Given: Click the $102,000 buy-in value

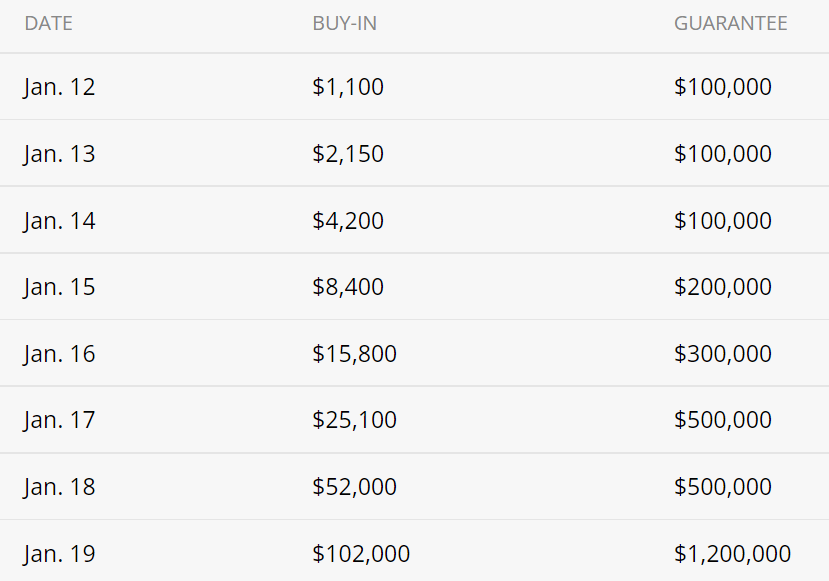Looking at the screenshot, I should [360, 554].
